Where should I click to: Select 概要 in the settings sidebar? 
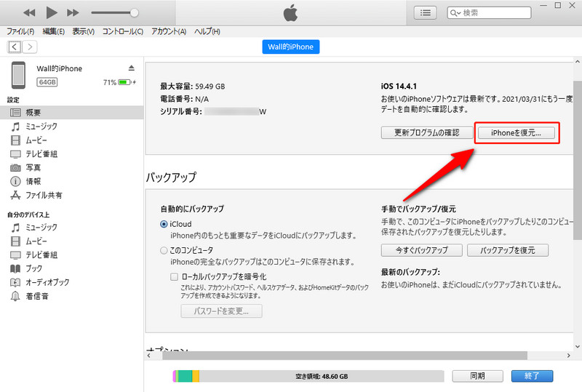click(71, 113)
